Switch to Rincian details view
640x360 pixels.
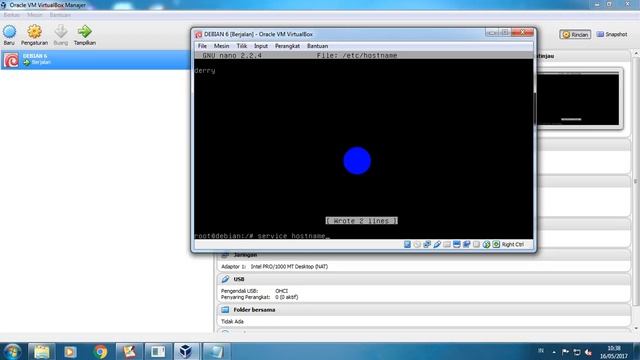pyautogui.click(x=575, y=35)
